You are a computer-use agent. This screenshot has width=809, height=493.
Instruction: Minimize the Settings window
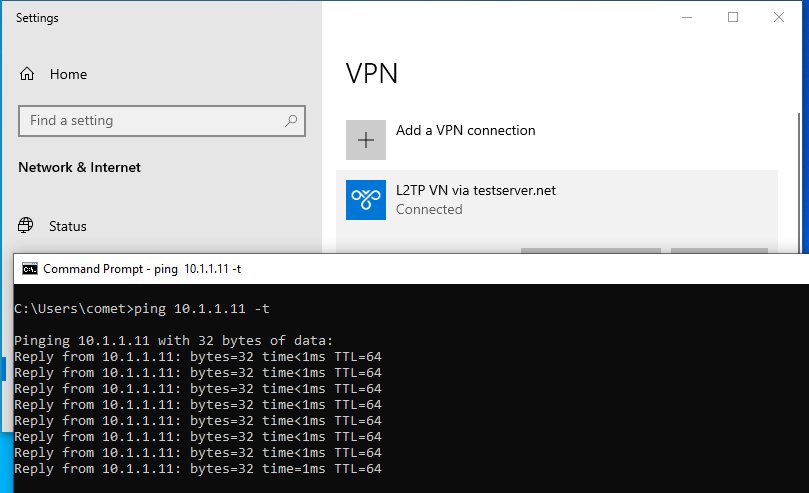point(687,18)
